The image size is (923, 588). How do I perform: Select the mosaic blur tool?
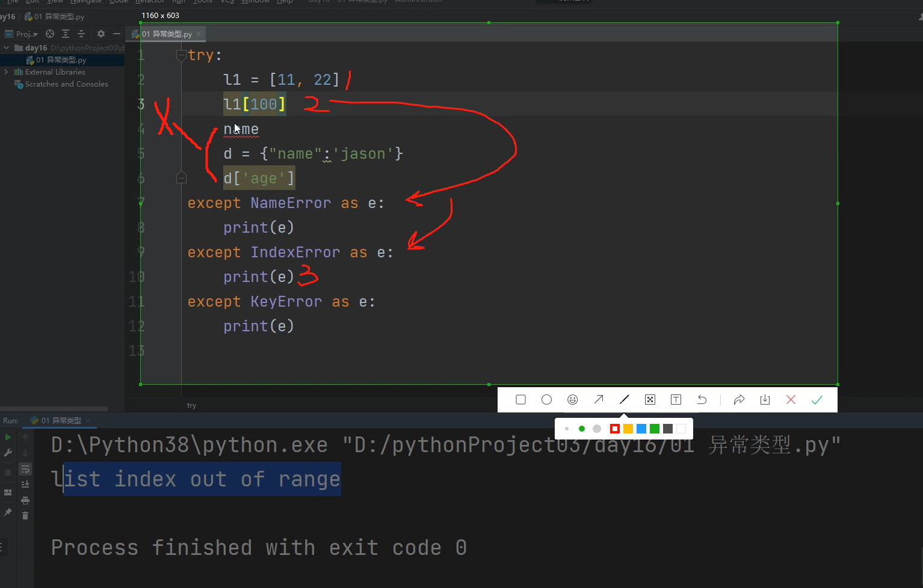[650, 400]
